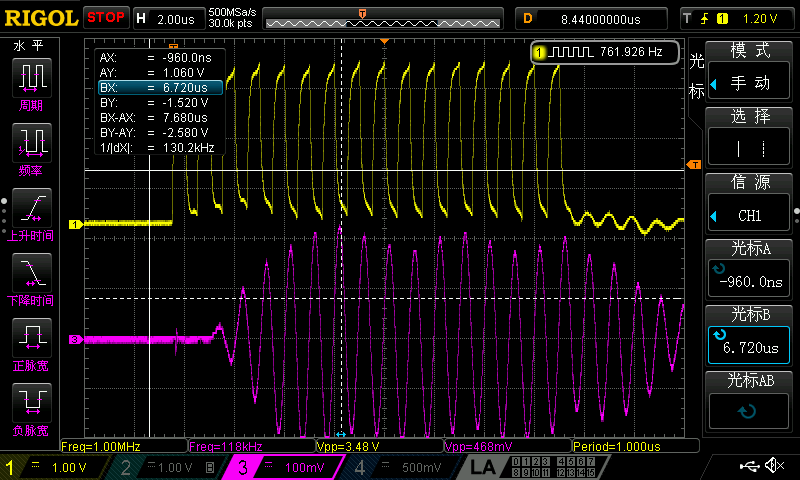800x480 pixels.
Task: Select the negative pulse width (负脉宽) icon
Action: [32, 402]
